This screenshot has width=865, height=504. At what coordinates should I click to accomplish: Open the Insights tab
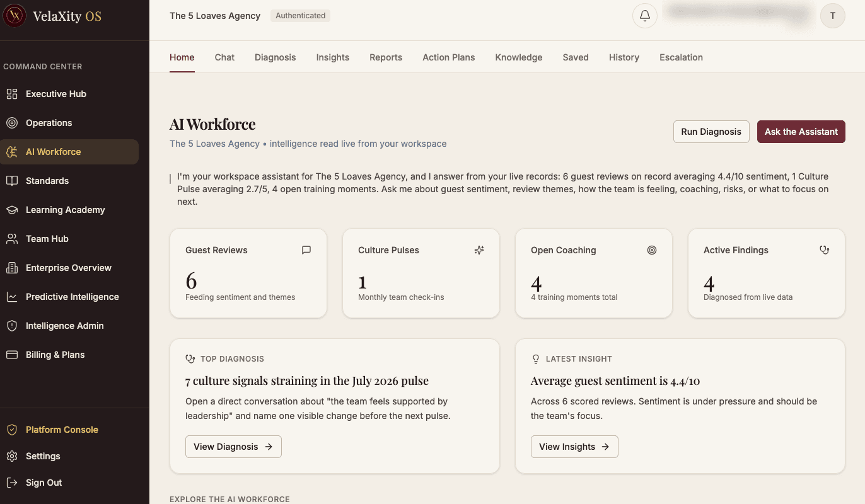coord(333,57)
